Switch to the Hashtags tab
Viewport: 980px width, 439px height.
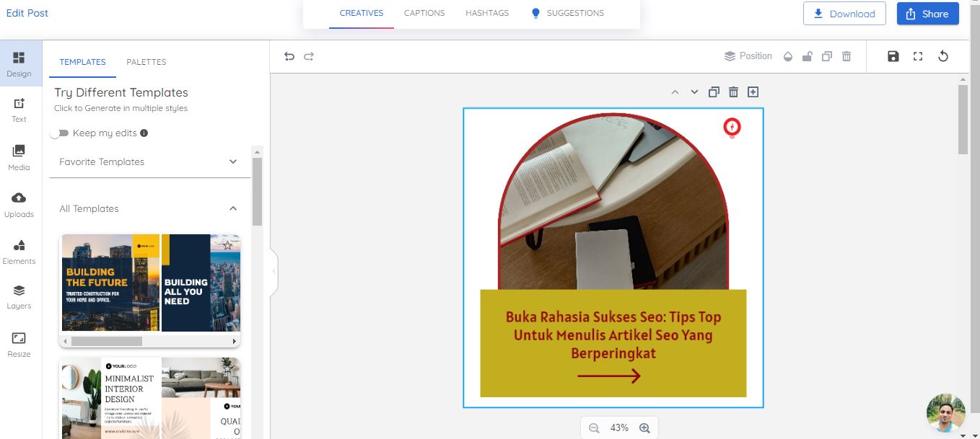pyautogui.click(x=487, y=14)
